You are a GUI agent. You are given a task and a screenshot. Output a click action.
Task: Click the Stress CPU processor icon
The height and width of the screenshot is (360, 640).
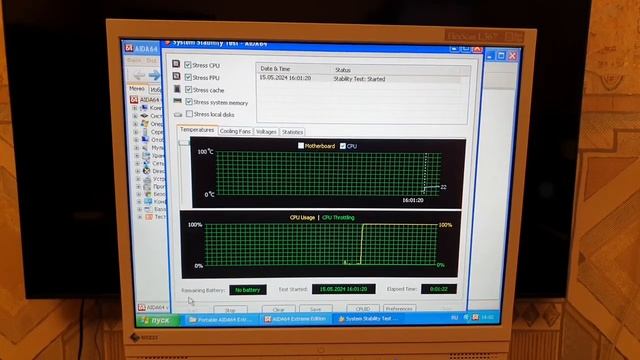pyautogui.click(x=176, y=64)
